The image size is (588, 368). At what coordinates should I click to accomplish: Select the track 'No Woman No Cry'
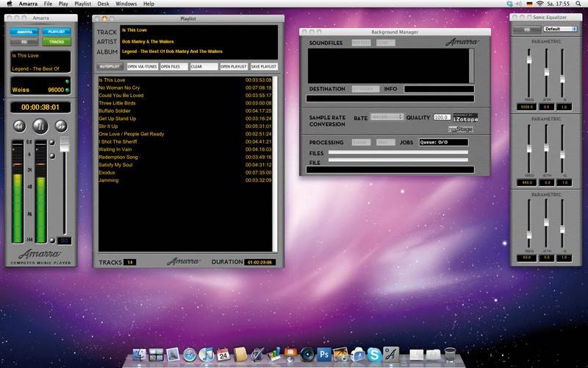click(x=185, y=88)
